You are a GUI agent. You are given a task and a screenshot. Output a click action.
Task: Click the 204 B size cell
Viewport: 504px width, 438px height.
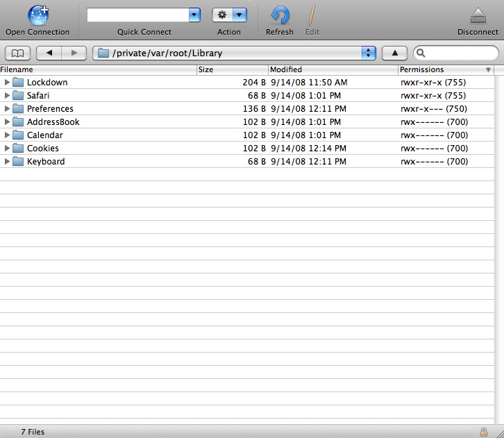click(254, 83)
